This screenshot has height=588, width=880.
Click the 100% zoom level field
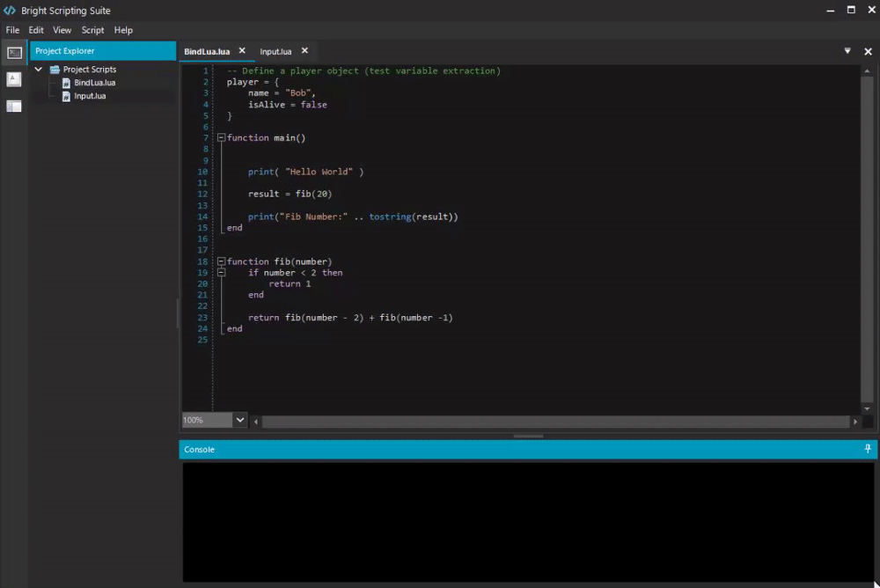[x=207, y=420]
